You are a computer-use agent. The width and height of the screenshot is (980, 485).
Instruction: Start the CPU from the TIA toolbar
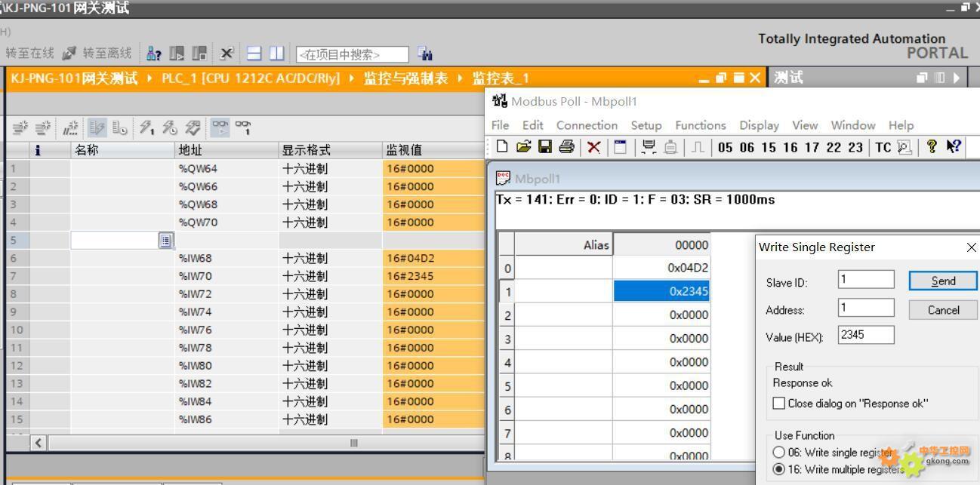coord(177,54)
